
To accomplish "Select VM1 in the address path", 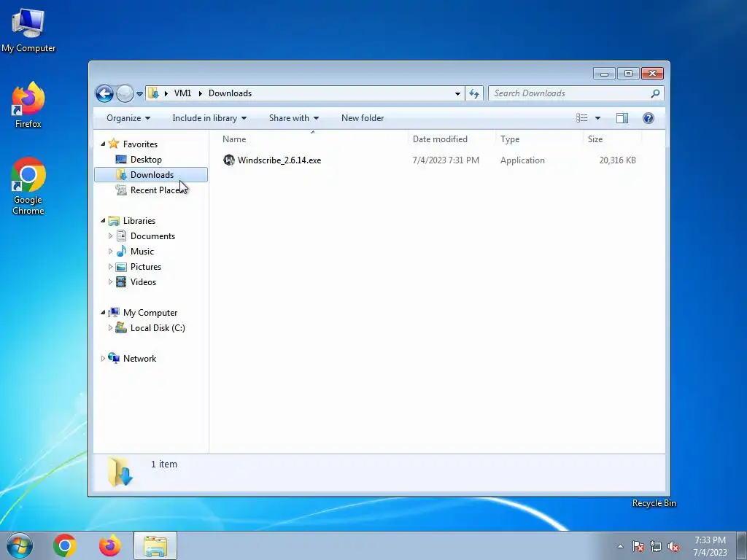I will (x=182, y=93).
